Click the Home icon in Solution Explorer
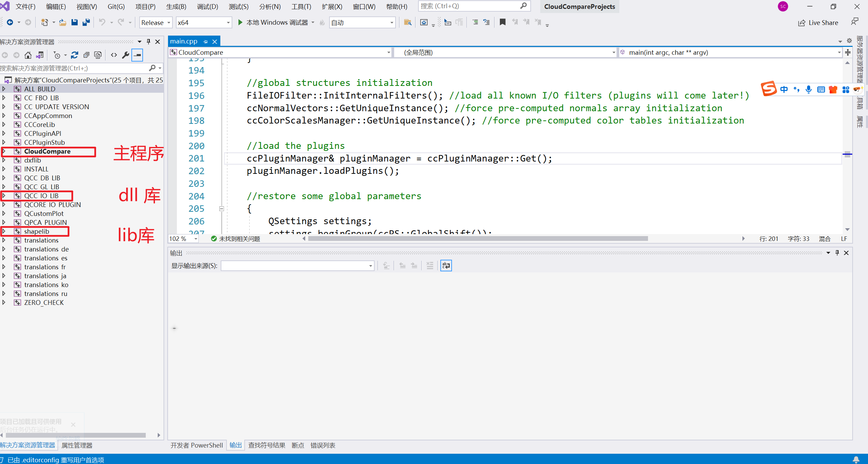868x464 pixels. (x=28, y=55)
